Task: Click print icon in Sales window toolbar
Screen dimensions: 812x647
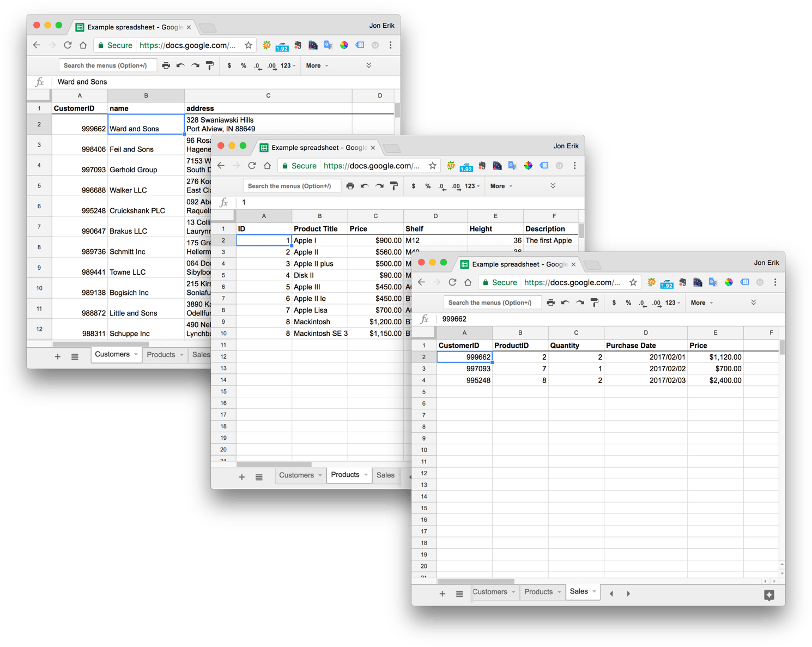Action: click(551, 303)
